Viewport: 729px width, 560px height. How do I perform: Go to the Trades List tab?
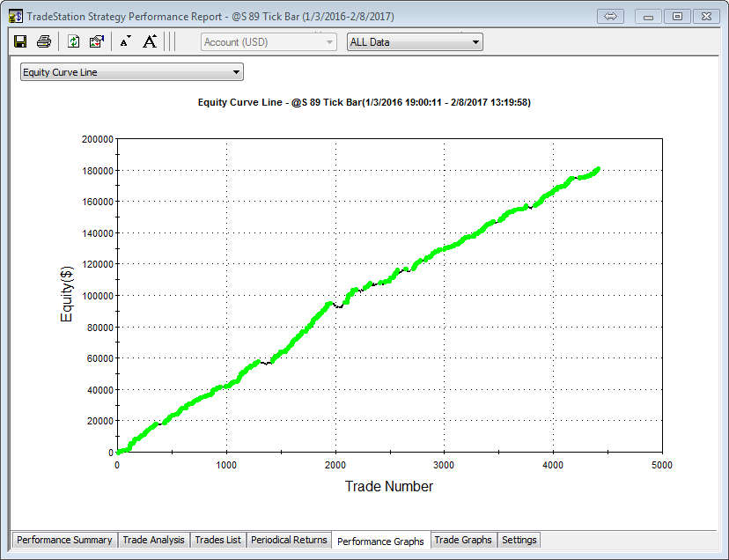point(217,540)
